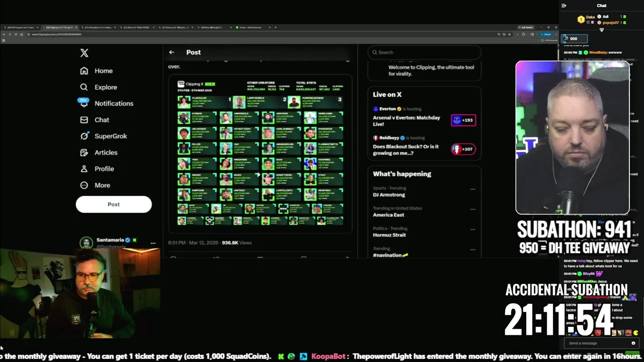This screenshot has height=362, width=644.
Task: Open the emoji picker in chat
Action: pos(633,343)
